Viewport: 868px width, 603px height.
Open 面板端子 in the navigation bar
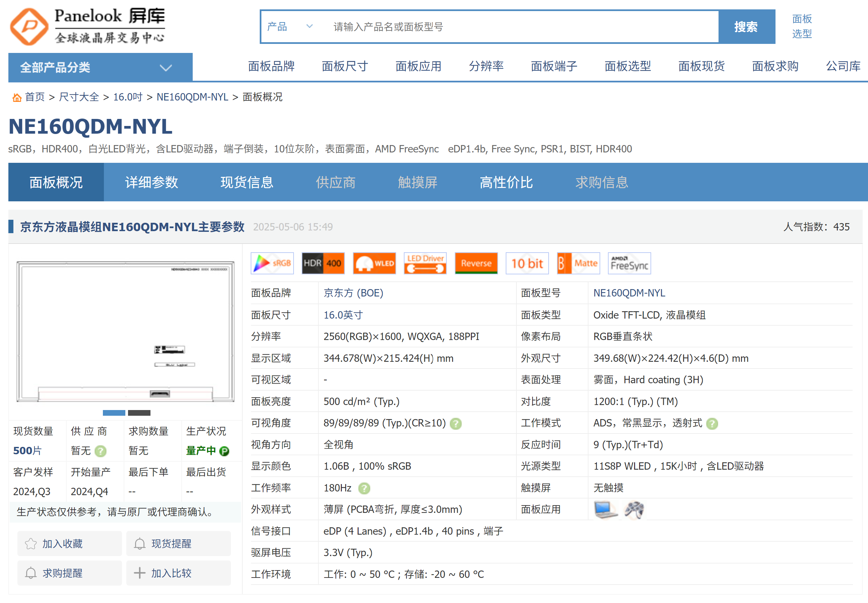click(x=554, y=66)
